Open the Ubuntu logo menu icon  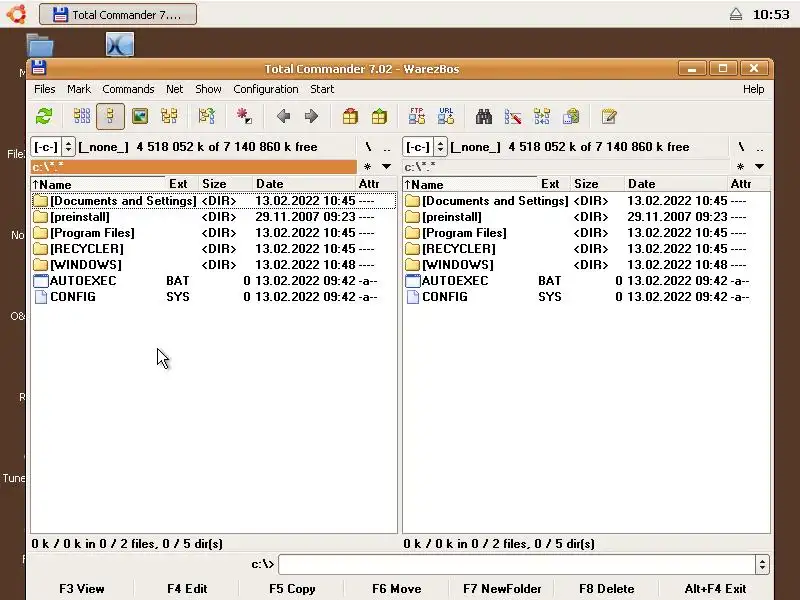tap(16, 14)
